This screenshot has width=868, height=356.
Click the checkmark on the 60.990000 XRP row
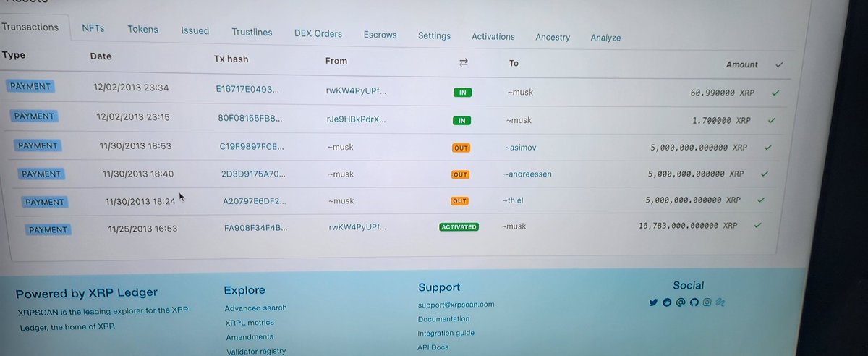[x=775, y=93]
